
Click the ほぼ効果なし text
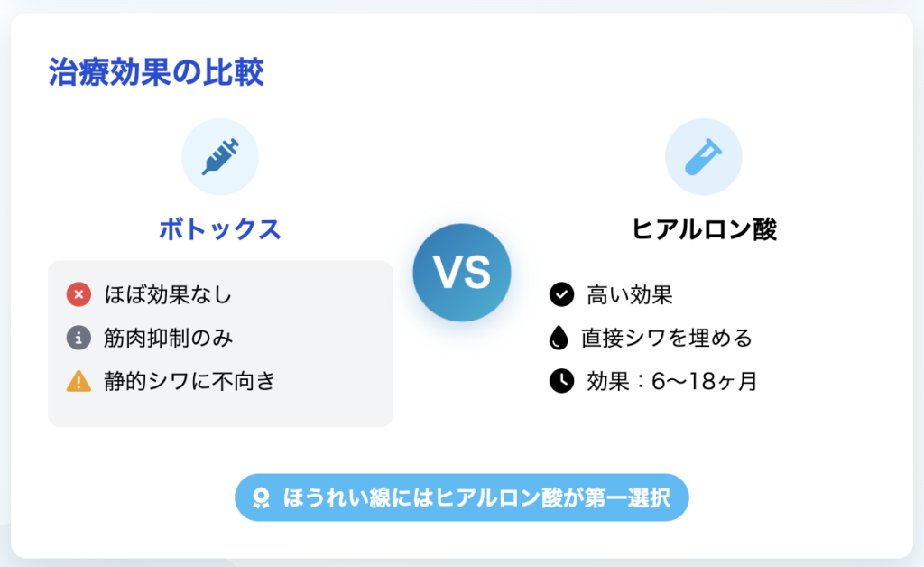[168, 294]
